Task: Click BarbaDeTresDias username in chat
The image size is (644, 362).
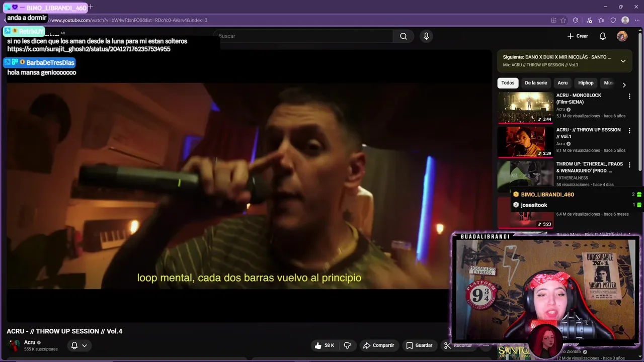Action: pyautogui.click(x=50, y=62)
